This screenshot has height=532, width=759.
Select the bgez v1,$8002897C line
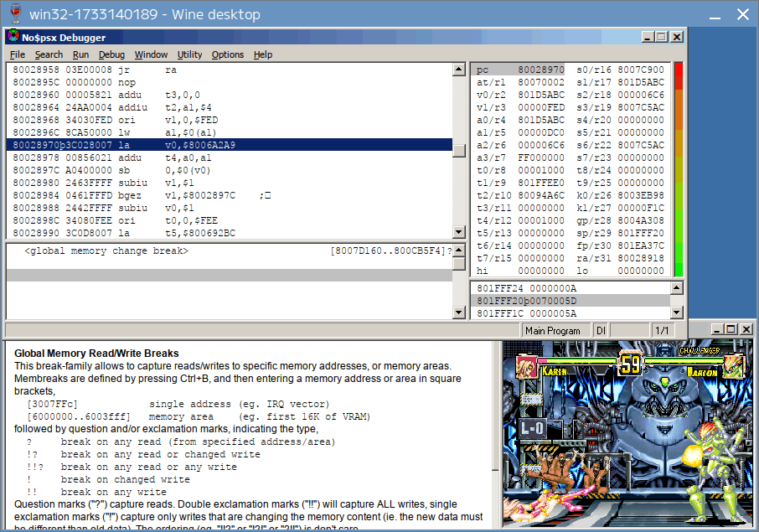[x=230, y=195]
